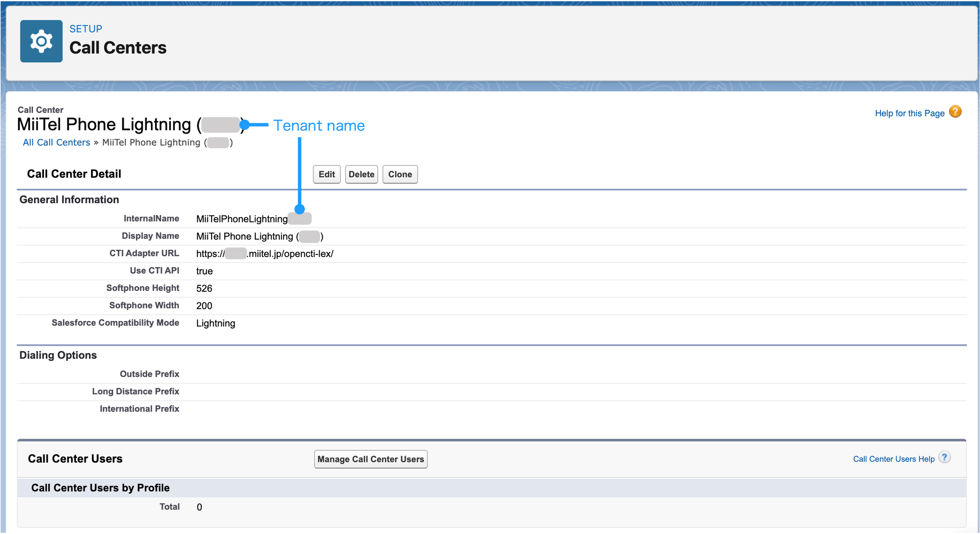This screenshot has width=980, height=534.
Task: Click the small Call Center label above title
Action: coord(40,110)
